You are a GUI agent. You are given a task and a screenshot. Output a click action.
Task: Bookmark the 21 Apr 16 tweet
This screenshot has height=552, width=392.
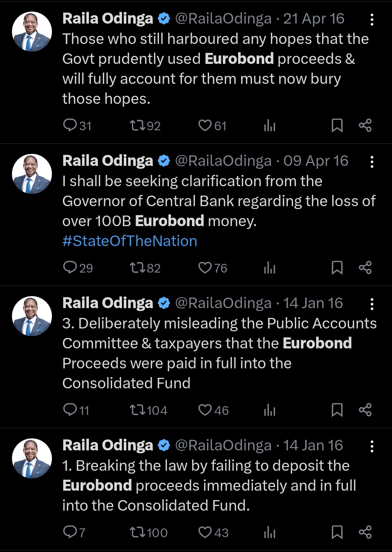337,126
